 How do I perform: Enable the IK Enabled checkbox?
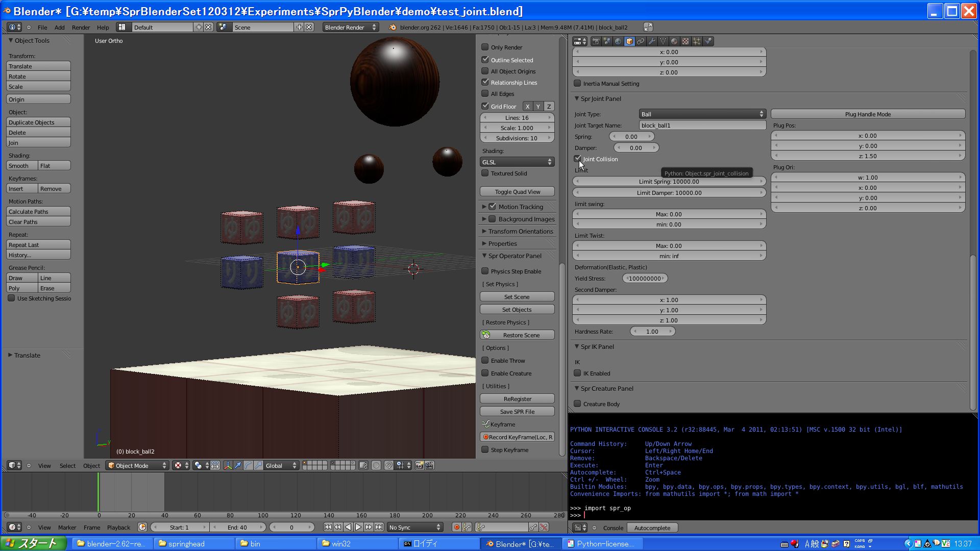pyautogui.click(x=577, y=373)
